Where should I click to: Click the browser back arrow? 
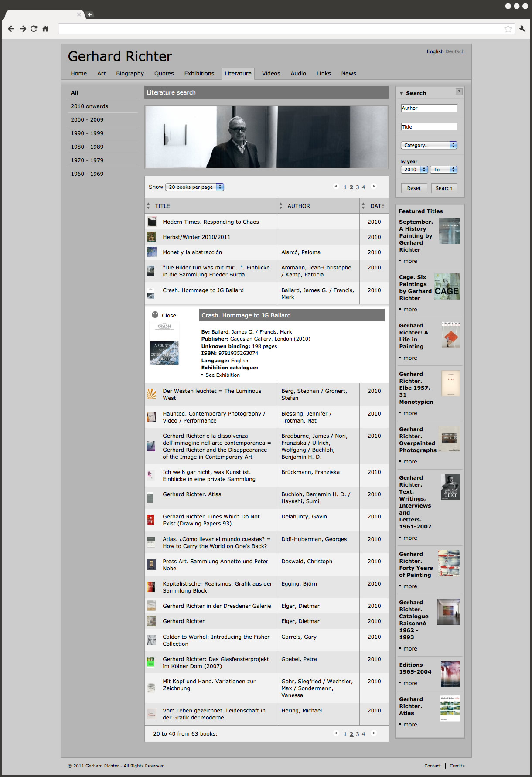tap(11, 29)
